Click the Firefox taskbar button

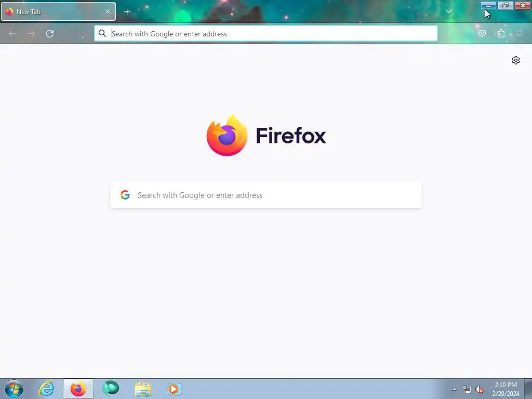coord(78,389)
